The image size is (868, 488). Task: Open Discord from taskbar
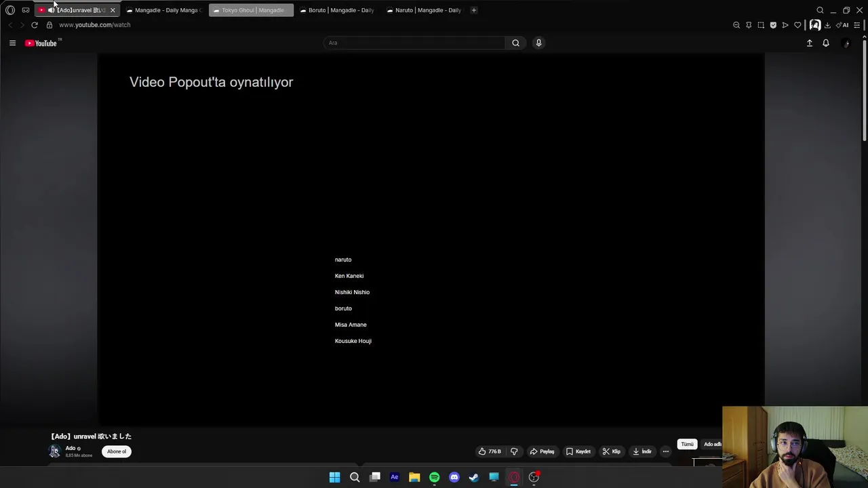click(454, 477)
